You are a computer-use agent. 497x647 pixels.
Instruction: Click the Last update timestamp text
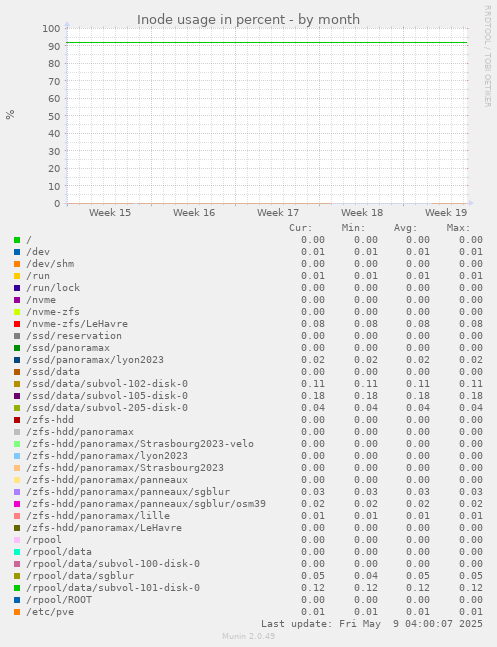click(x=372, y=623)
